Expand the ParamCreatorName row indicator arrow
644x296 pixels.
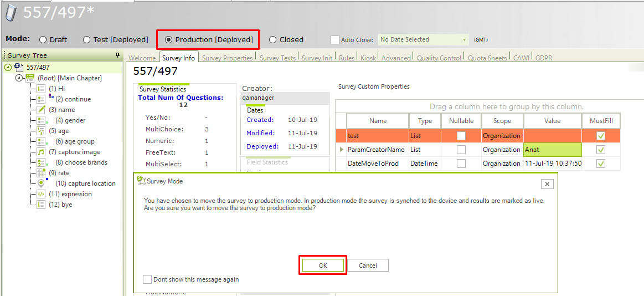(x=341, y=150)
